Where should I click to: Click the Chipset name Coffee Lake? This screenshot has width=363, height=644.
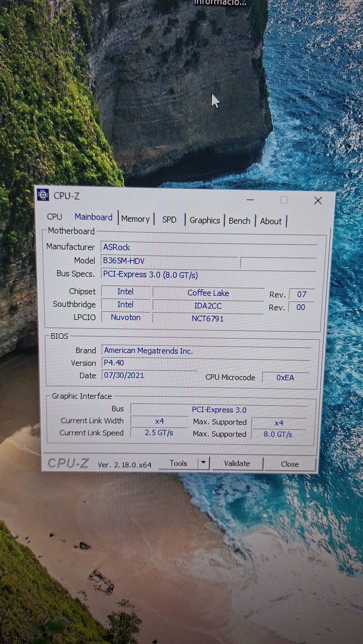(208, 293)
